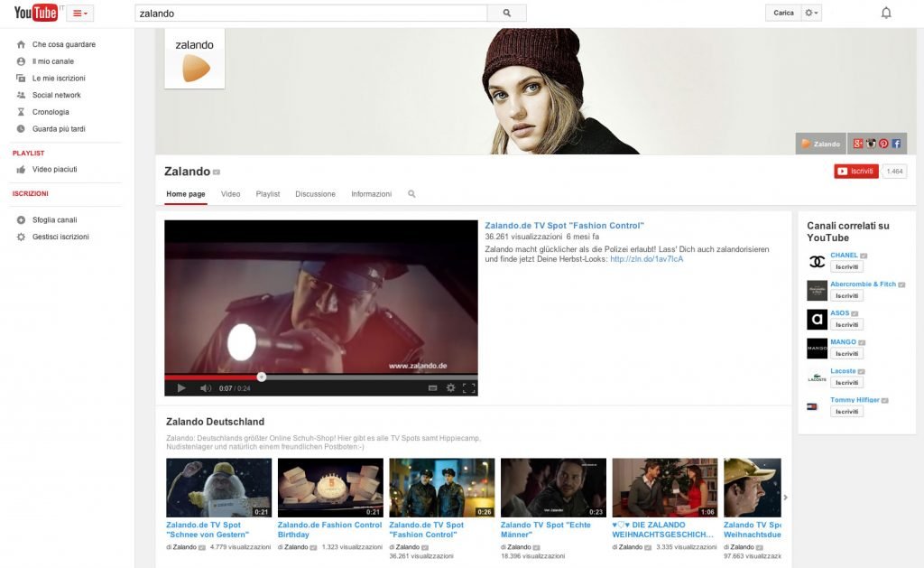Image resolution: width=924 pixels, height=568 pixels.
Task: Click the channel search magnifier icon
Action: 411,194
